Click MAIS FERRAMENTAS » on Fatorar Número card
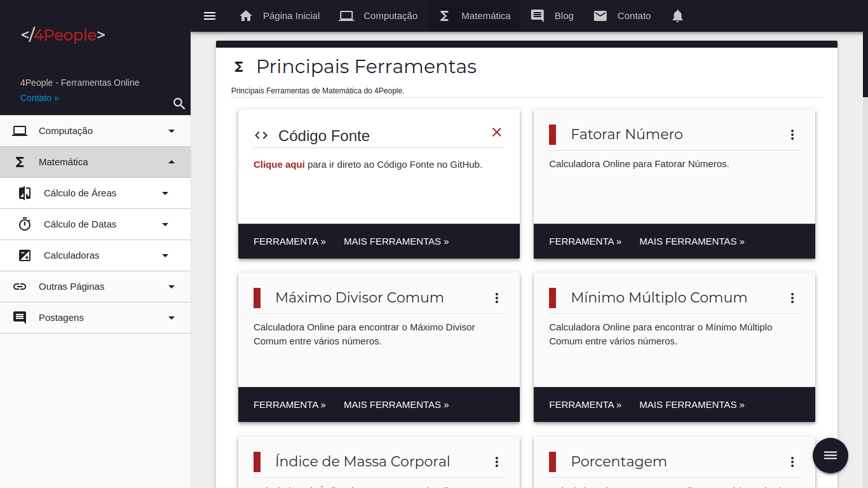Screen dimensions: 868x488 coord(692,241)
